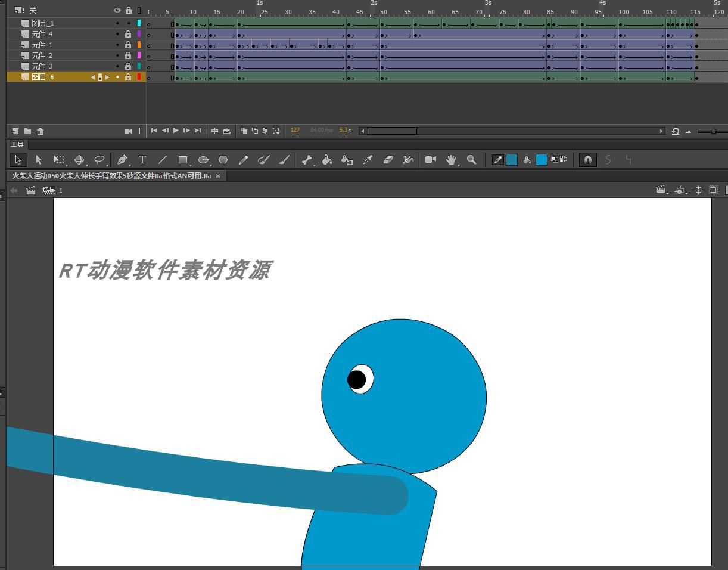
Task: Toggle visibility for all layers eye header
Action: (x=117, y=10)
